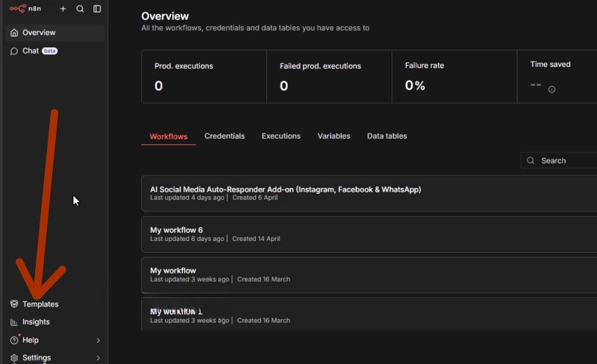Click the n8n logo icon
Image resolution: width=597 pixels, height=364 pixels.
pos(18,9)
